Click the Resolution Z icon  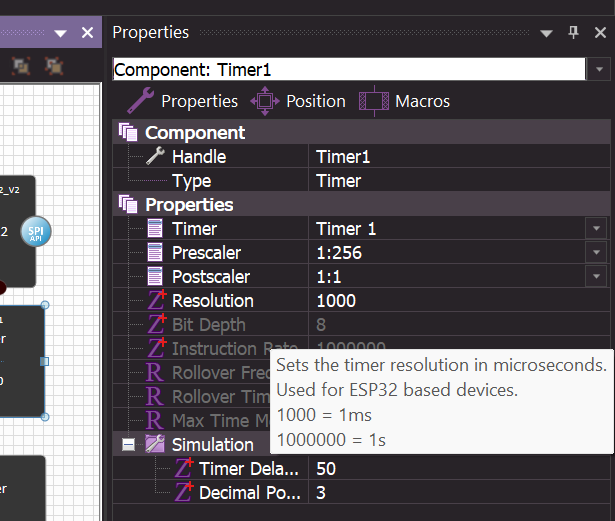coord(157,300)
